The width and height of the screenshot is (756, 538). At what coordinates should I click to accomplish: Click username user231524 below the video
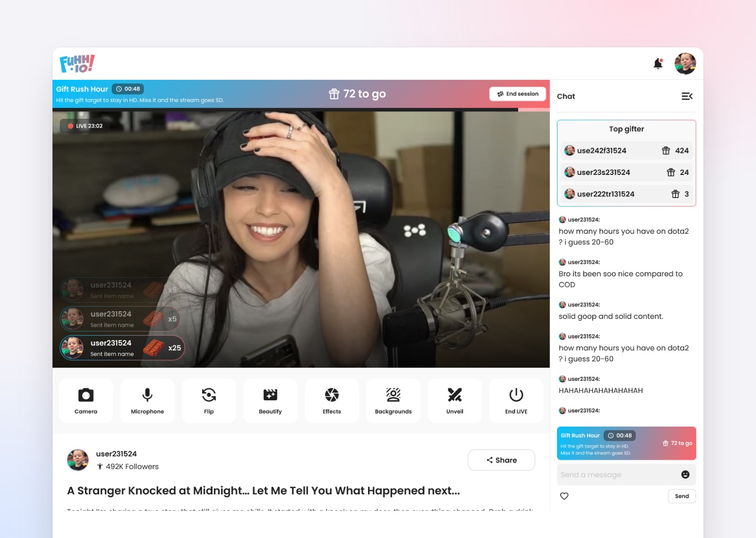(117, 454)
